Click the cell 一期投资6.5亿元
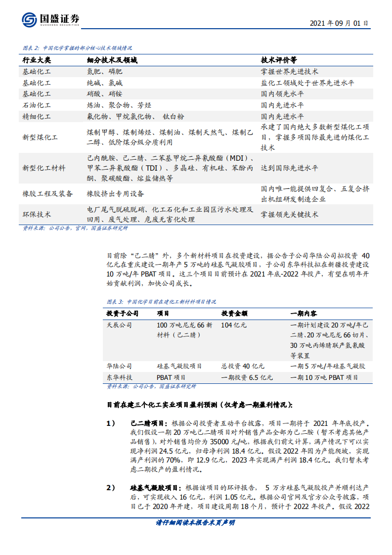 point(247,377)
